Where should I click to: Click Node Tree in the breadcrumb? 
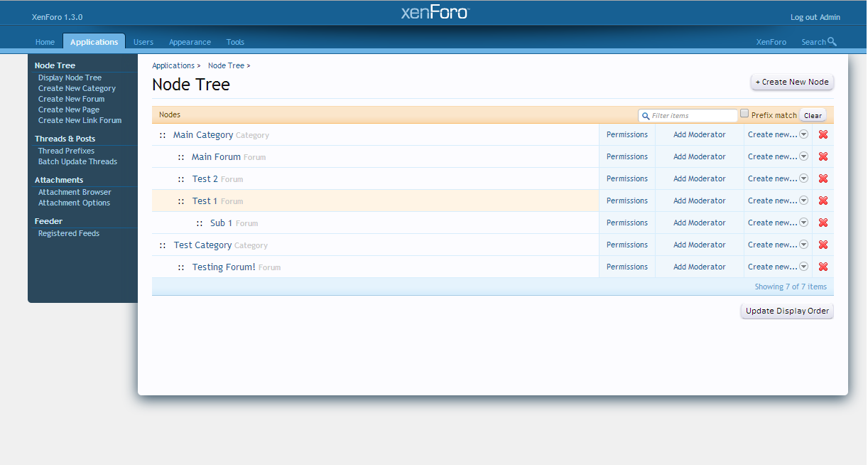pyautogui.click(x=226, y=65)
